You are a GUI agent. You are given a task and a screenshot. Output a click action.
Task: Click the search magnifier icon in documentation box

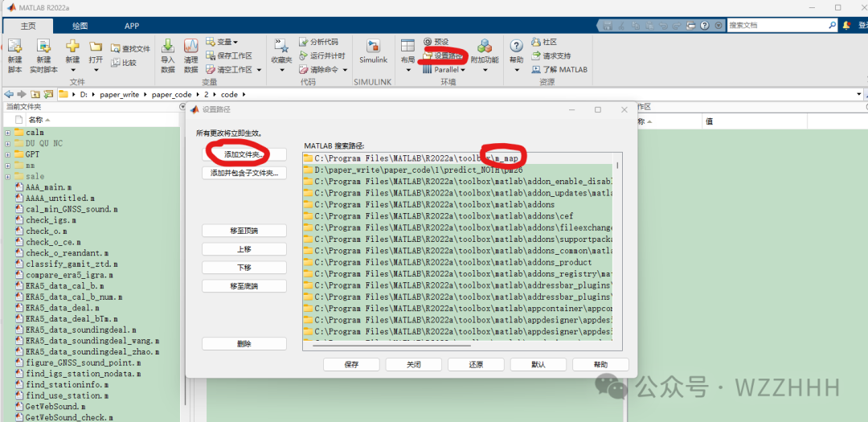(832, 26)
